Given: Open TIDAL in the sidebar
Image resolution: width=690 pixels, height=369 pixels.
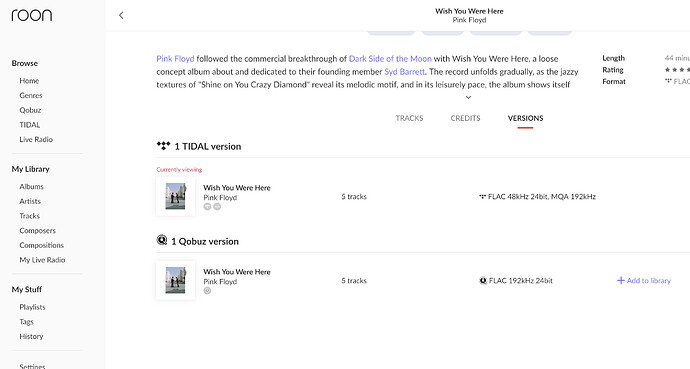Looking at the screenshot, I should [29, 125].
